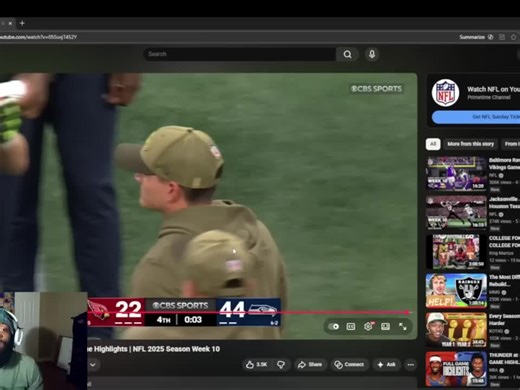Open a new browser tab
This screenshot has height=390, width=520.
click(x=22, y=23)
